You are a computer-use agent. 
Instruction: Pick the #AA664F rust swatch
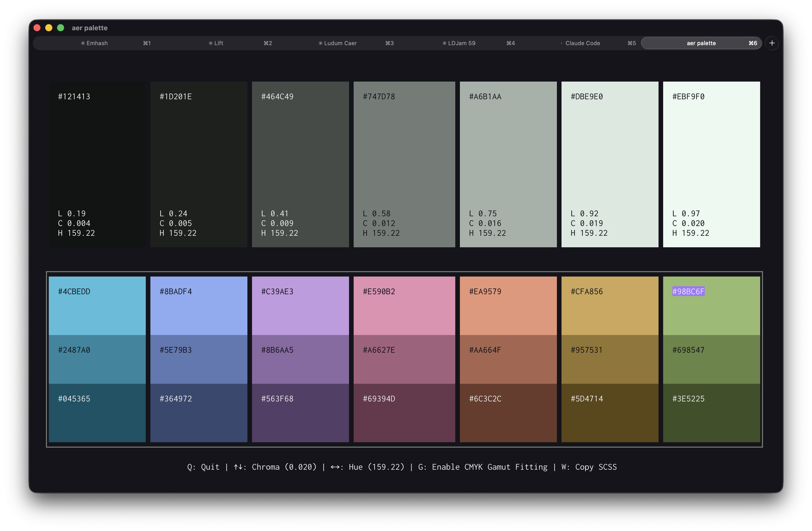pyautogui.click(x=508, y=359)
